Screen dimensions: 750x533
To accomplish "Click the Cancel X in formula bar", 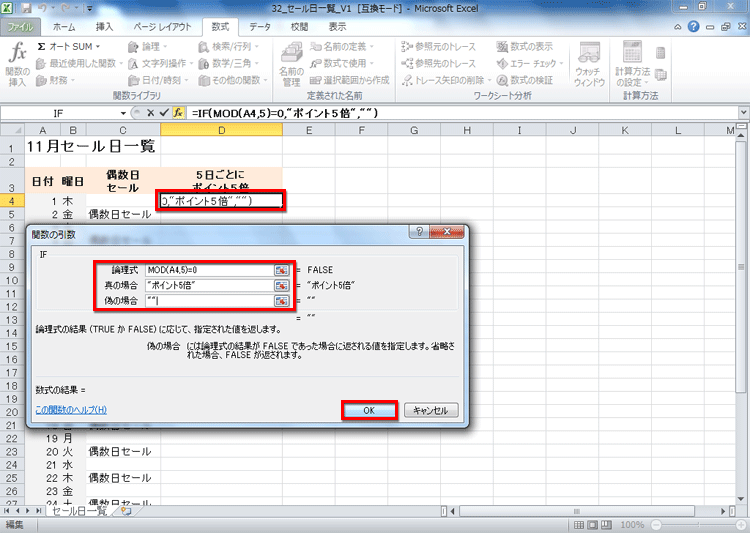I will 150,113.
